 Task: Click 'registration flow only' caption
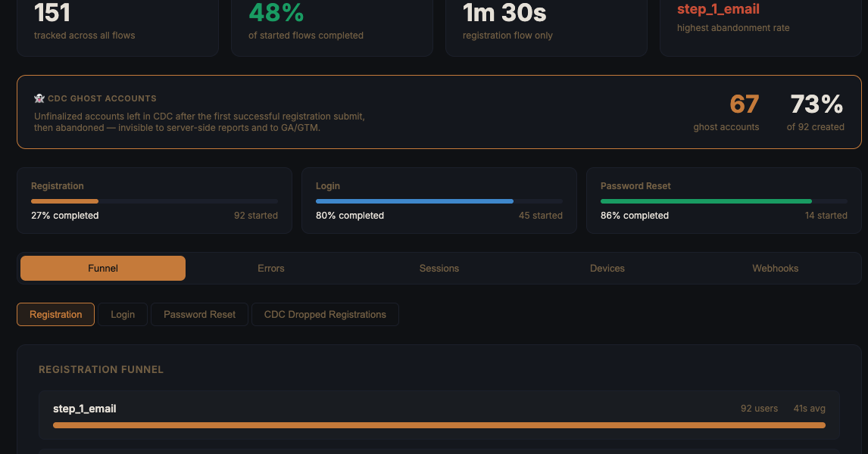point(507,36)
